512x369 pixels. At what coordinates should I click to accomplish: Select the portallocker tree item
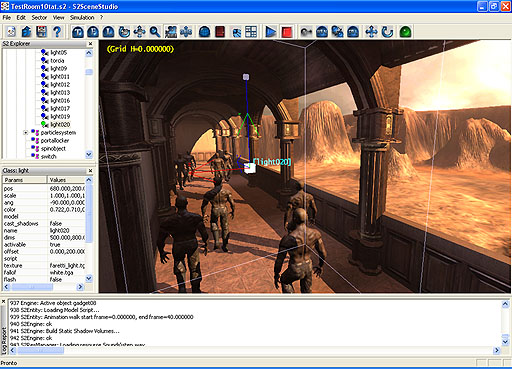click(x=55, y=141)
